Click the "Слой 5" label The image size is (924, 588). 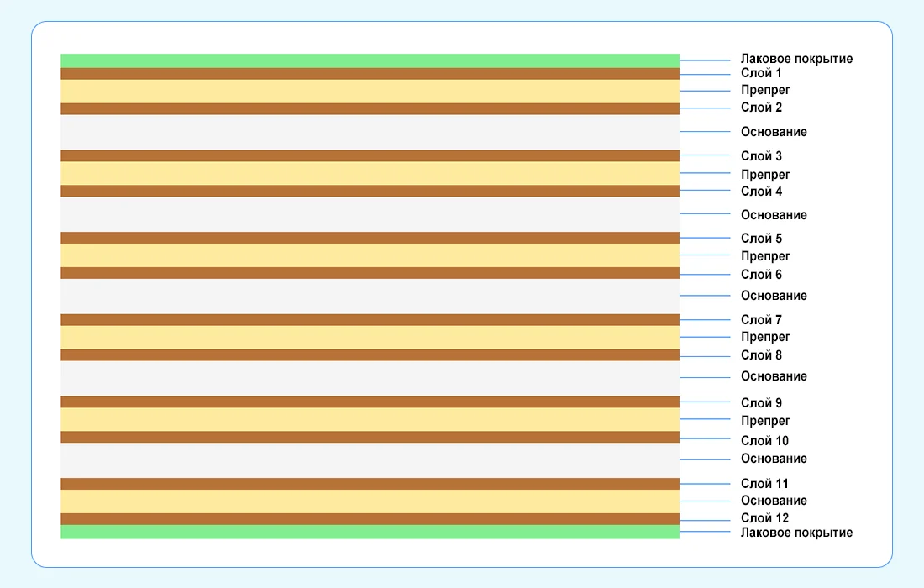click(761, 239)
